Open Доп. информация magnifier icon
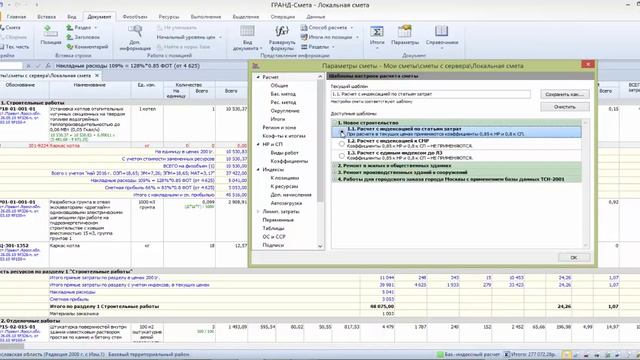Viewport: 640px width, 360px height. (x=135, y=31)
